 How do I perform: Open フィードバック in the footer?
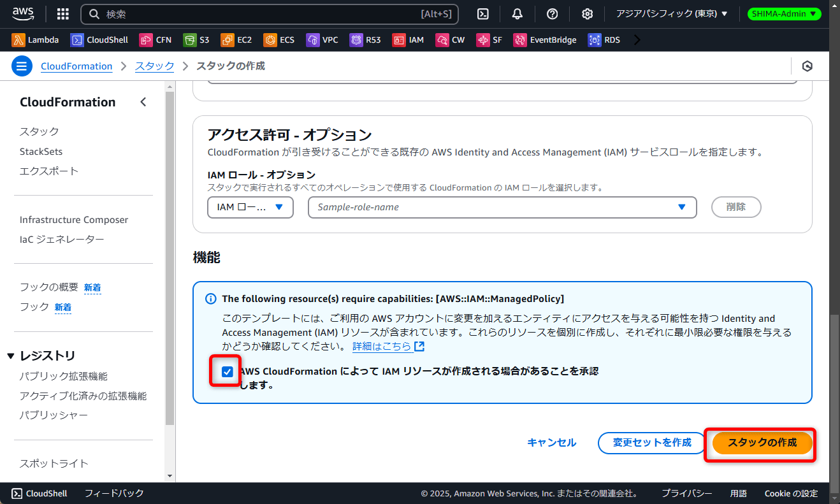point(114,493)
